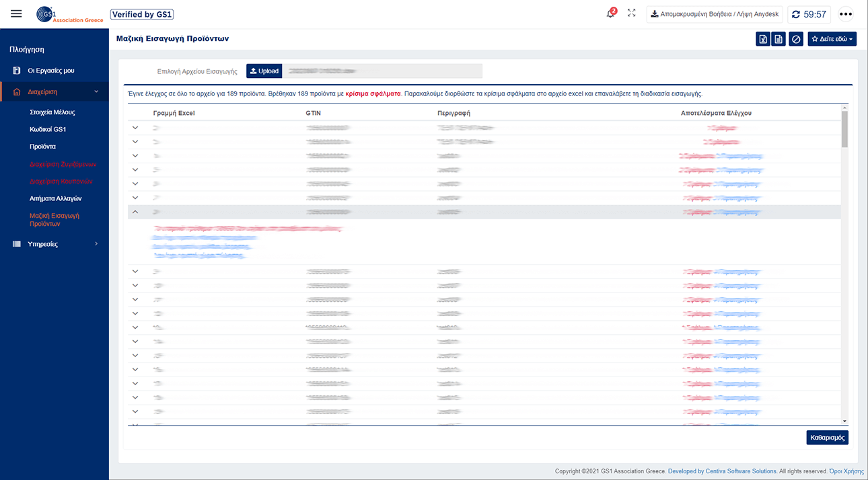Open Κωδικοί GS1 page

[48, 129]
